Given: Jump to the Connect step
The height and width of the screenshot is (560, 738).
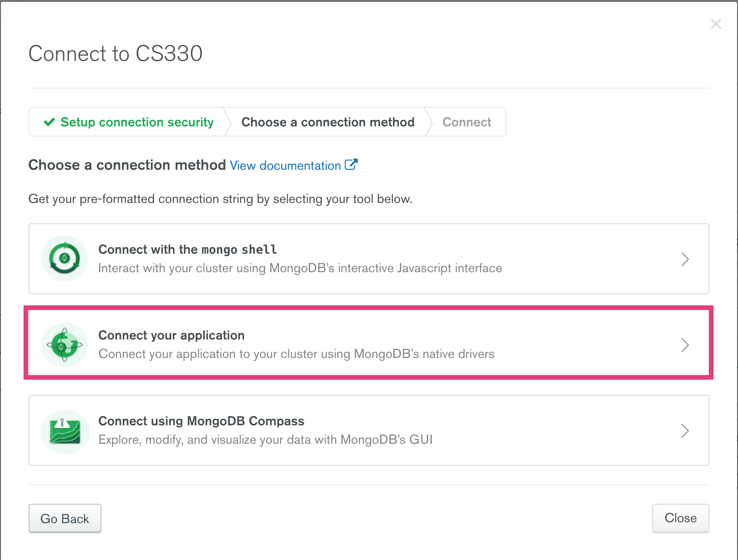Looking at the screenshot, I should coord(467,122).
